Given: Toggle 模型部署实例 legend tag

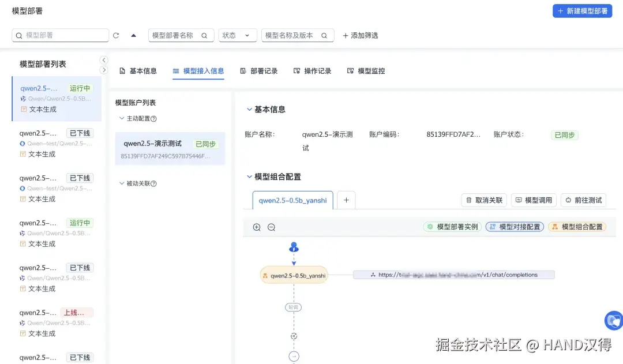Looking at the screenshot, I should click(x=453, y=227).
